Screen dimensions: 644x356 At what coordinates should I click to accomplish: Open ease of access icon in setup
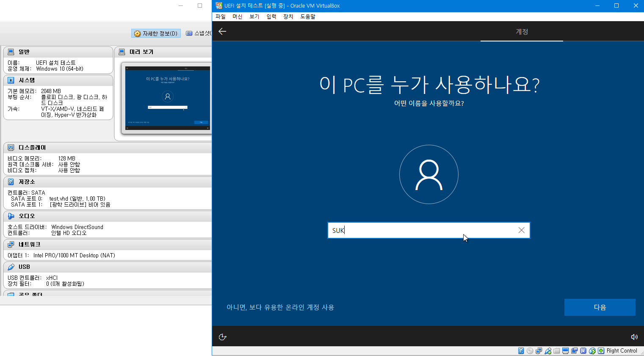pyautogui.click(x=222, y=337)
